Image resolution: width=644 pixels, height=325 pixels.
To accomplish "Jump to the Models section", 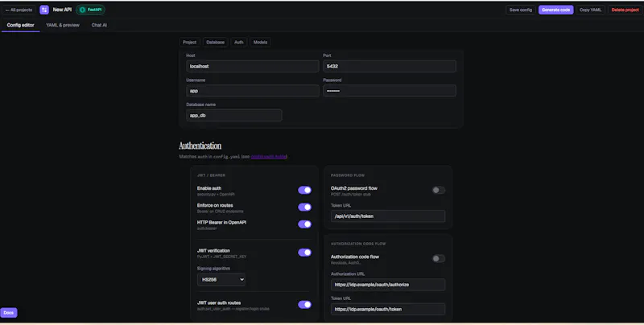I will click(260, 43).
